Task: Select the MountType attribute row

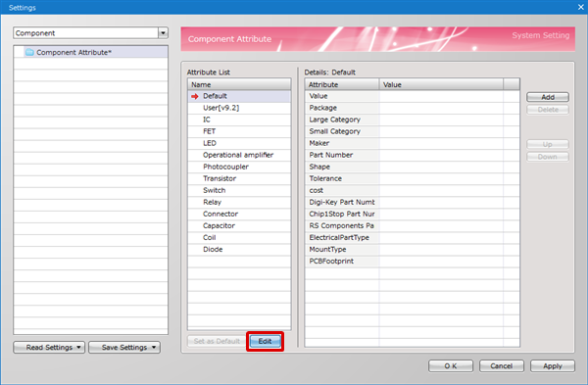Action: (x=413, y=249)
